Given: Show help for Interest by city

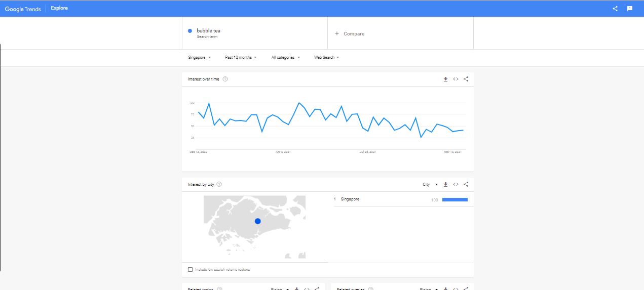Looking at the screenshot, I should pyautogui.click(x=219, y=184).
